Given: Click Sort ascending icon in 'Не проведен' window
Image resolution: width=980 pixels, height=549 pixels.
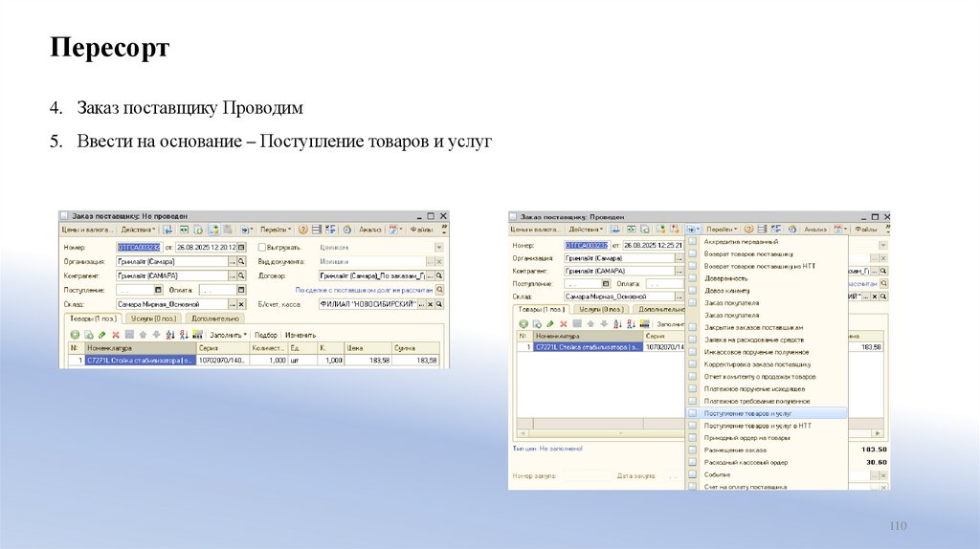Looking at the screenshot, I should (x=170, y=335).
